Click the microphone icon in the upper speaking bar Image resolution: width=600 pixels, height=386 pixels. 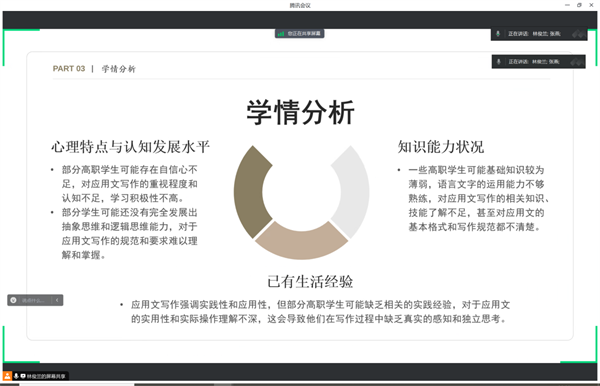click(498, 34)
